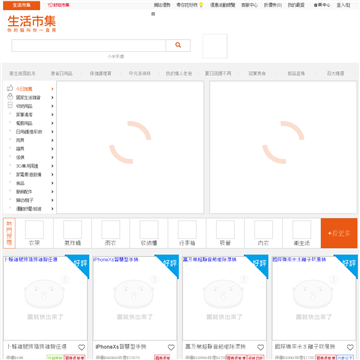Screen dimensions: 360x360
Task: Click the 好評 blue ribbon on the first product
Action: tap(79, 265)
